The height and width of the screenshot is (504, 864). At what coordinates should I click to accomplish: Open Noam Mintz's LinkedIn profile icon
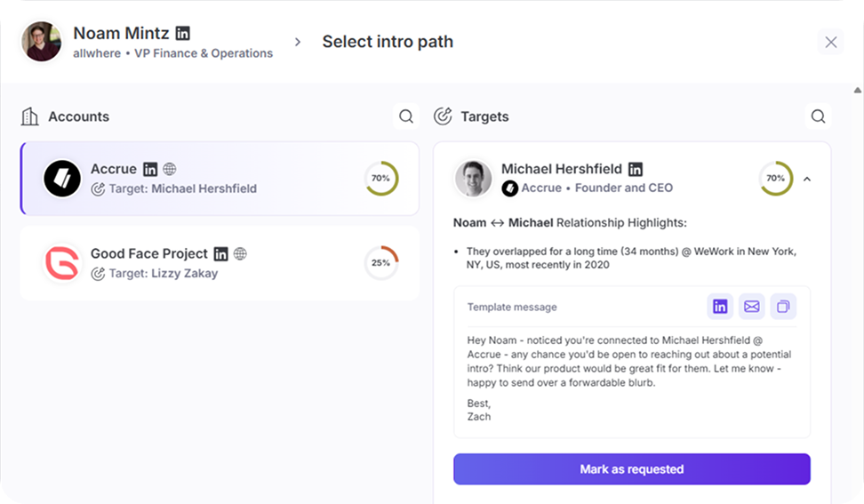click(182, 34)
